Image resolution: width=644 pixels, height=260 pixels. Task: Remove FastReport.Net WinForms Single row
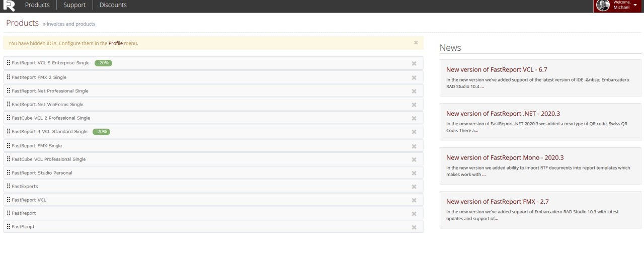pyautogui.click(x=414, y=105)
